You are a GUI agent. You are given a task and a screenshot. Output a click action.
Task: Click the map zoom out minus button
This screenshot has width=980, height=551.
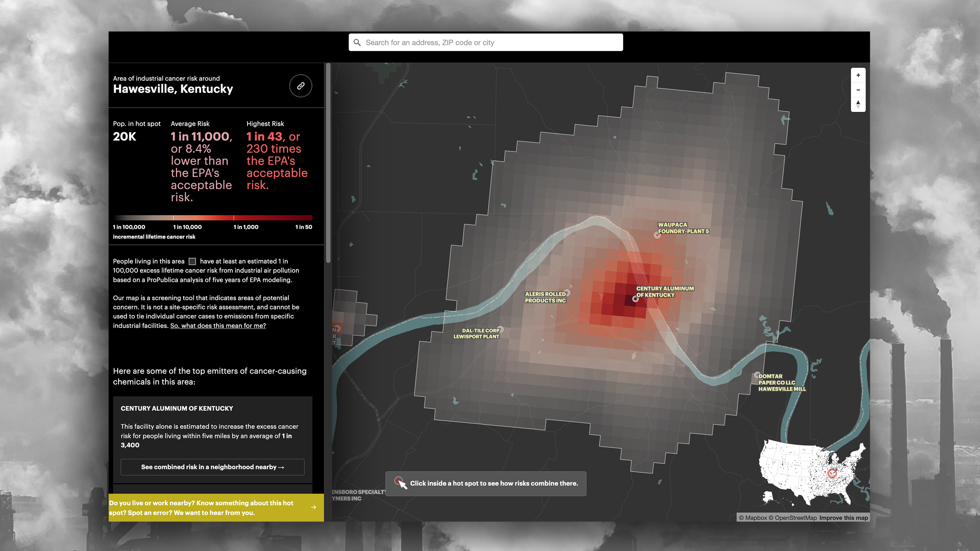coord(858,90)
